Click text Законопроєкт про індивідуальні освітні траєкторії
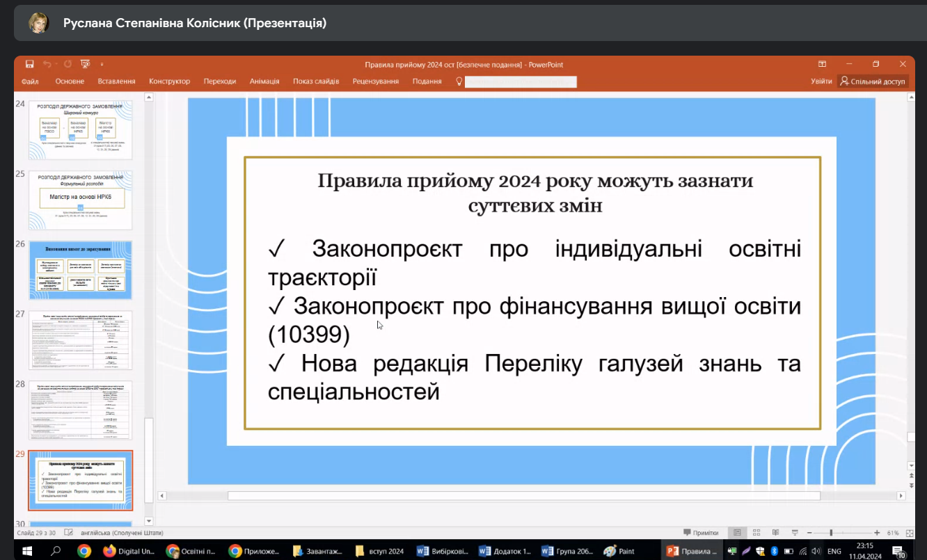927x560 pixels. [x=534, y=263]
